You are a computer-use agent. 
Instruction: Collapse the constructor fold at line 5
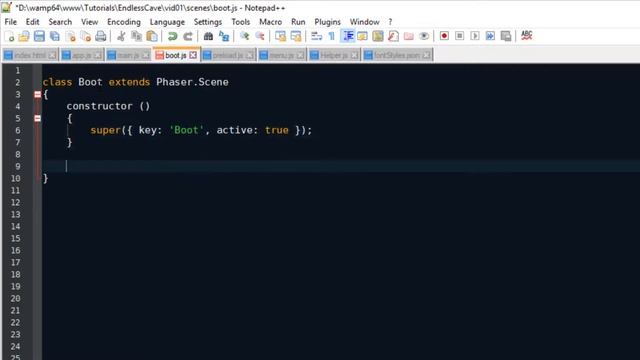point(38,118)
